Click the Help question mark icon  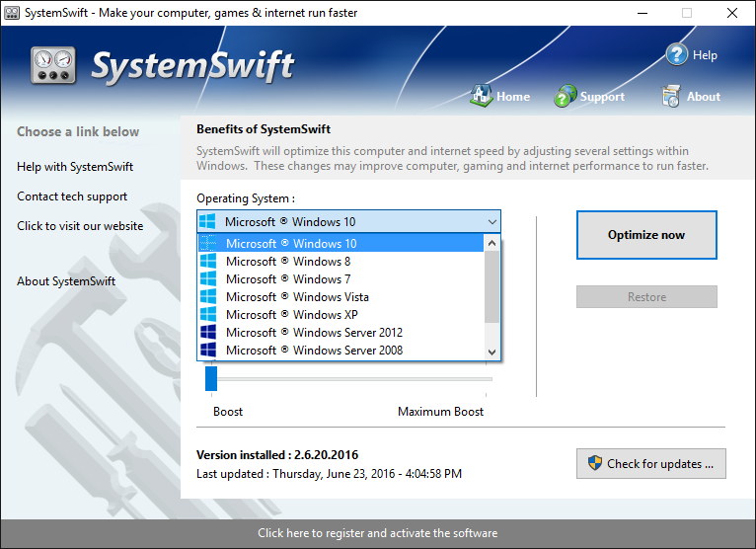[x=676, y=54]
